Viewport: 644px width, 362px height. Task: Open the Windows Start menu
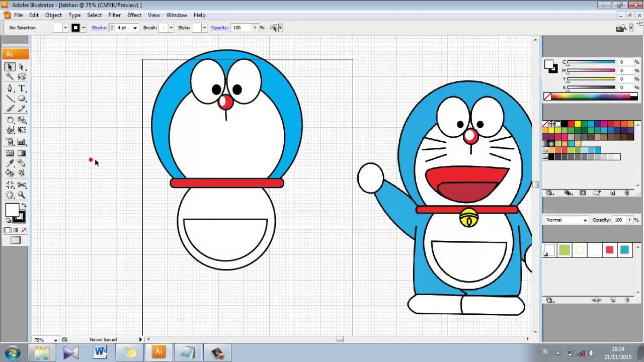[13, 352]
